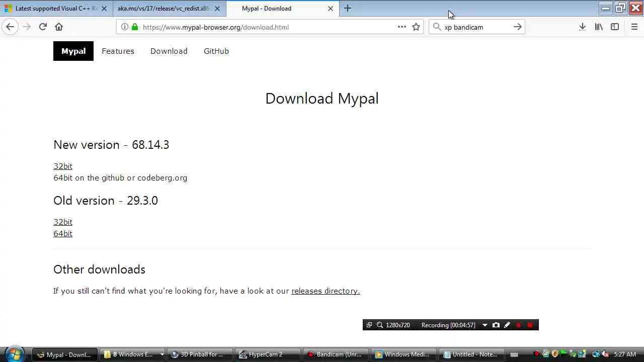Click the 5:27 AM clock
The image size is (644, 362).
tap(625, 354)
